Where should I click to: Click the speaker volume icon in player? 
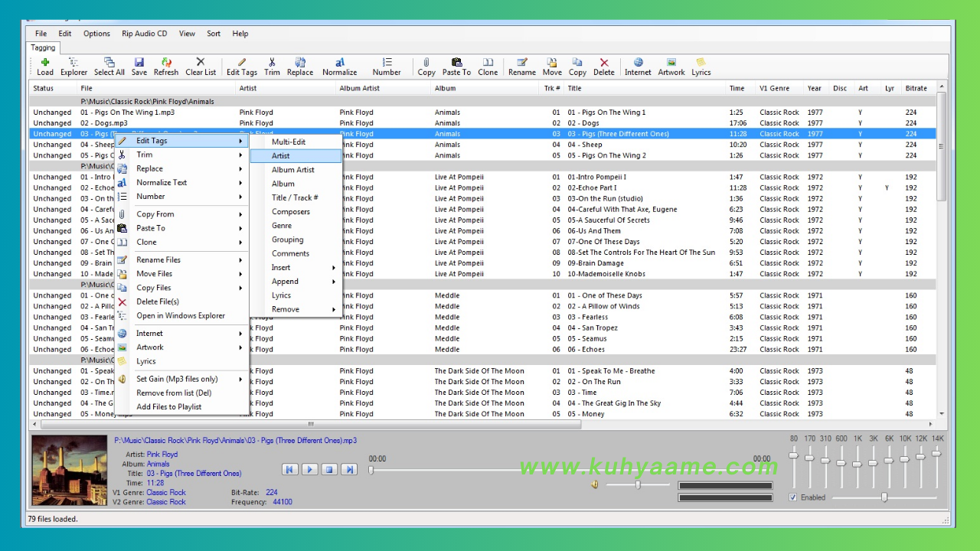[x=595, y=484]
